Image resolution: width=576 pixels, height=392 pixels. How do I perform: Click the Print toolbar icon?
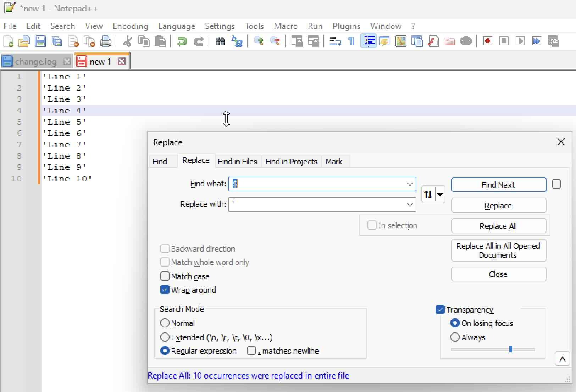(106, 41)
